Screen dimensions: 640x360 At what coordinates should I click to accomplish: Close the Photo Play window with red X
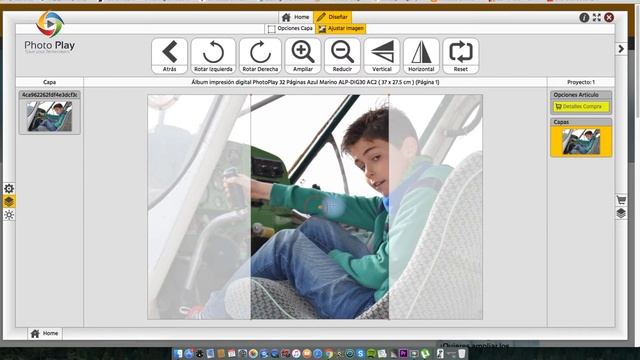pos(609,18)
